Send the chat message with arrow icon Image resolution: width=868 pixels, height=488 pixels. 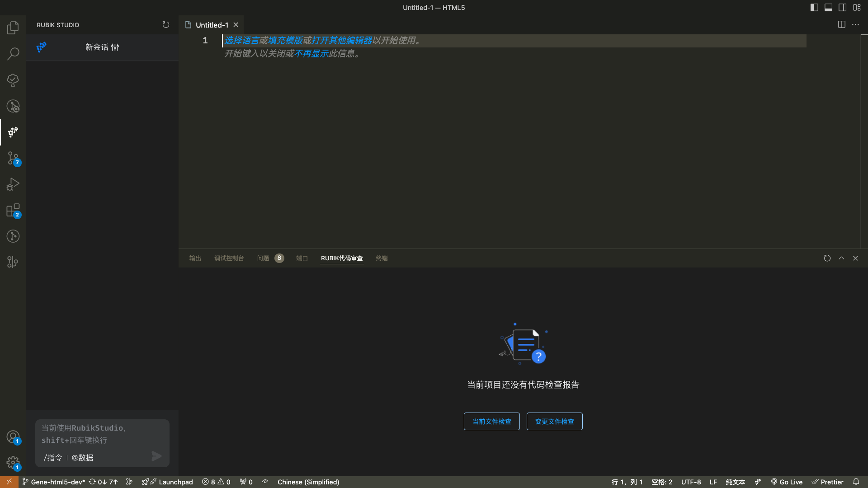click(x=156, y=456)
